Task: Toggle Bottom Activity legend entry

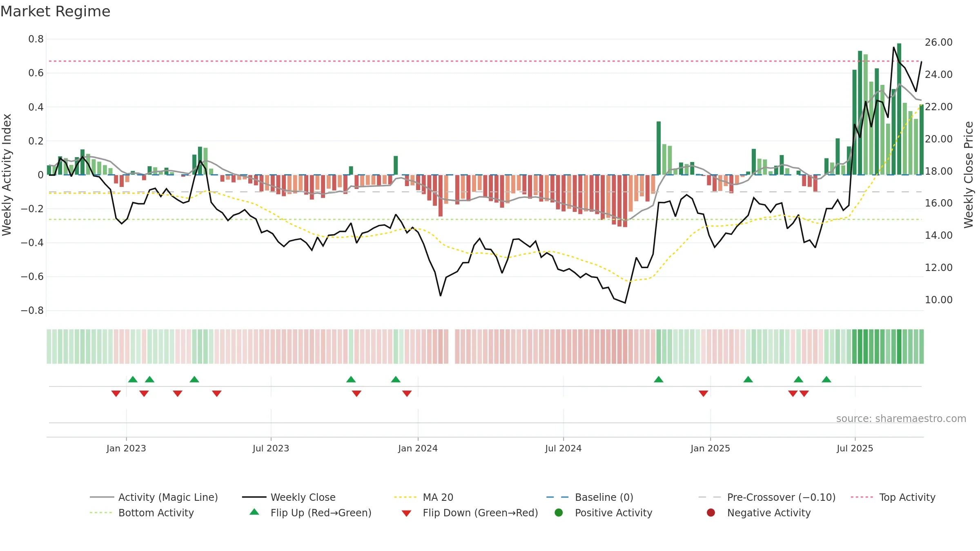Action: [142, 513]
